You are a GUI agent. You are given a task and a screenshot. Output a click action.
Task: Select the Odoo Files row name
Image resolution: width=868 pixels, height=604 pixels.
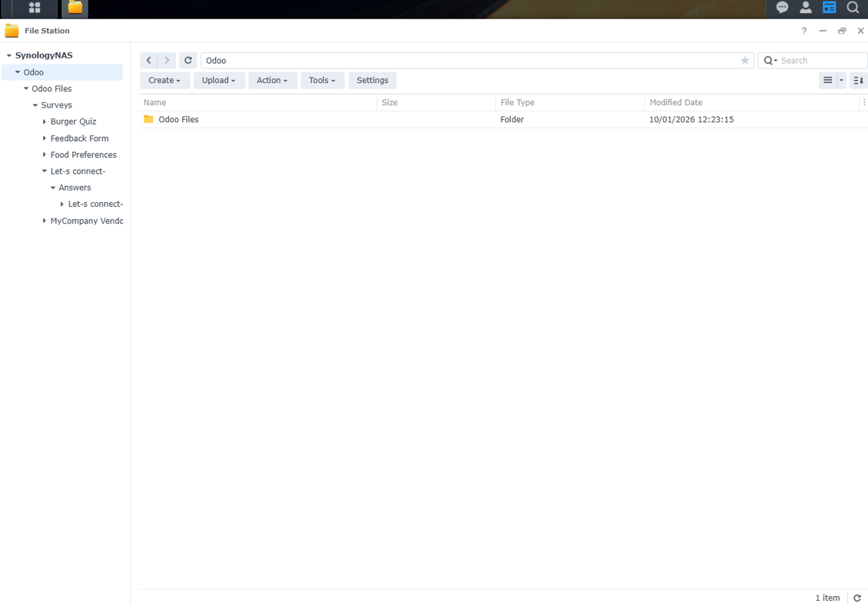click(178, 119)
